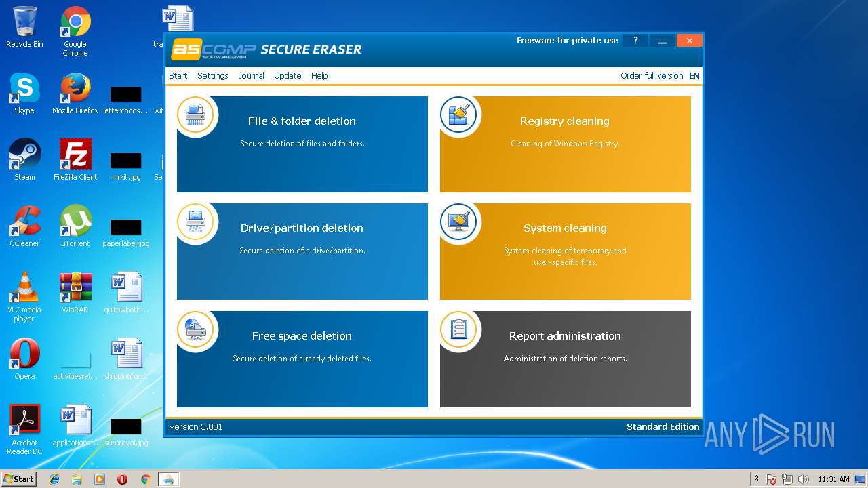Open the Registry cleaning tile
Image resolution: width=868 pixels, height=488 pixels.
(566, 144)
